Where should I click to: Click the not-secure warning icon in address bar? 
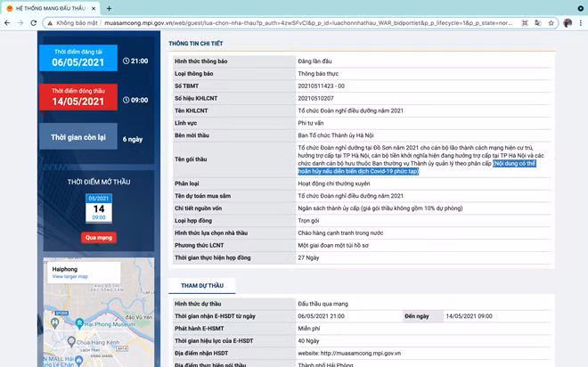point(50,23)
